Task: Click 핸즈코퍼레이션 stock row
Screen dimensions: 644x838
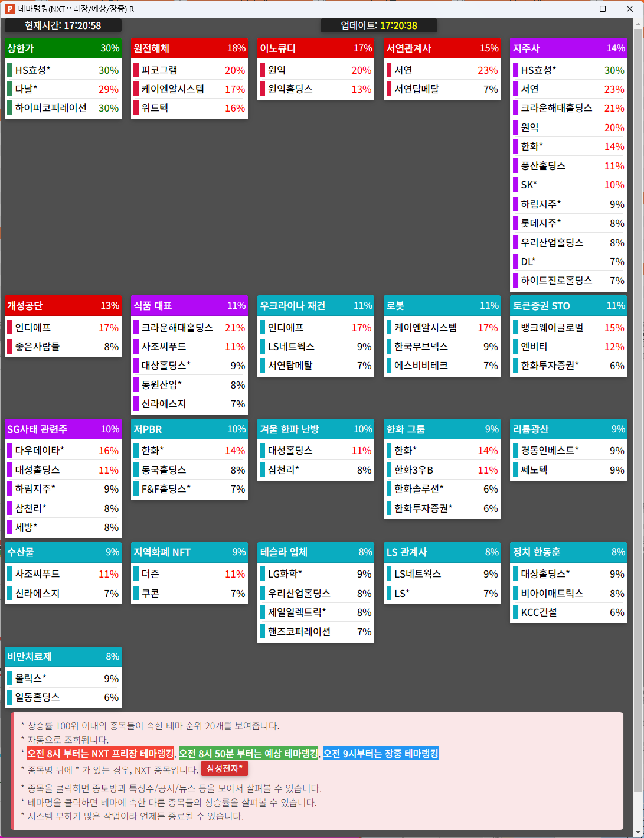Action: [x=316, y=632]
